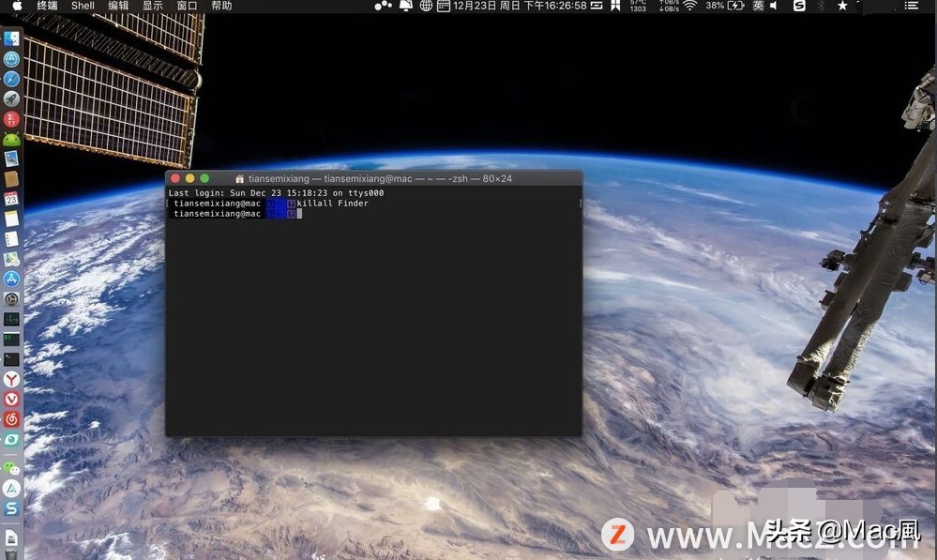Open Reminders list icon in Dock
The width and height of the screenshot is (937, 560).
pos(11,239)
